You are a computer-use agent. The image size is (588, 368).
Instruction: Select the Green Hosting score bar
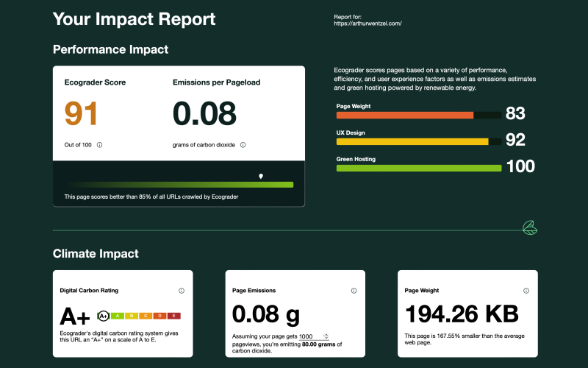point(418,168)
